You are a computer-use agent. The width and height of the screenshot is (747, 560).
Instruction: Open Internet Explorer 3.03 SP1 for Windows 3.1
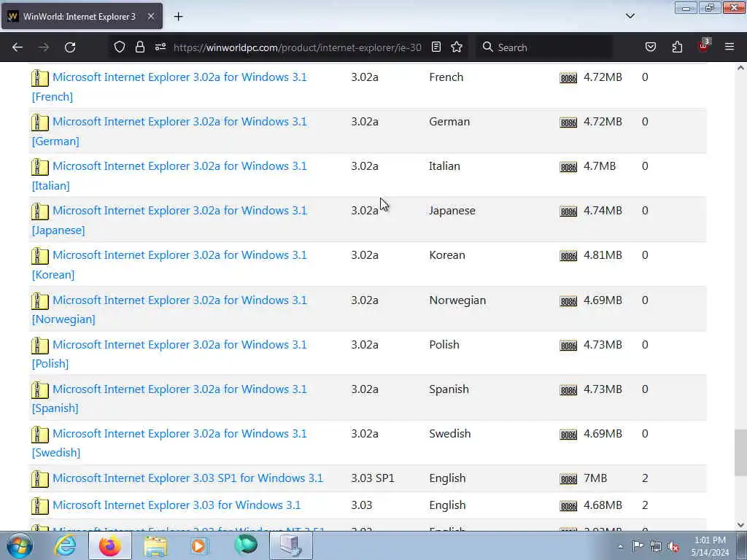click(x=187, y=478)
